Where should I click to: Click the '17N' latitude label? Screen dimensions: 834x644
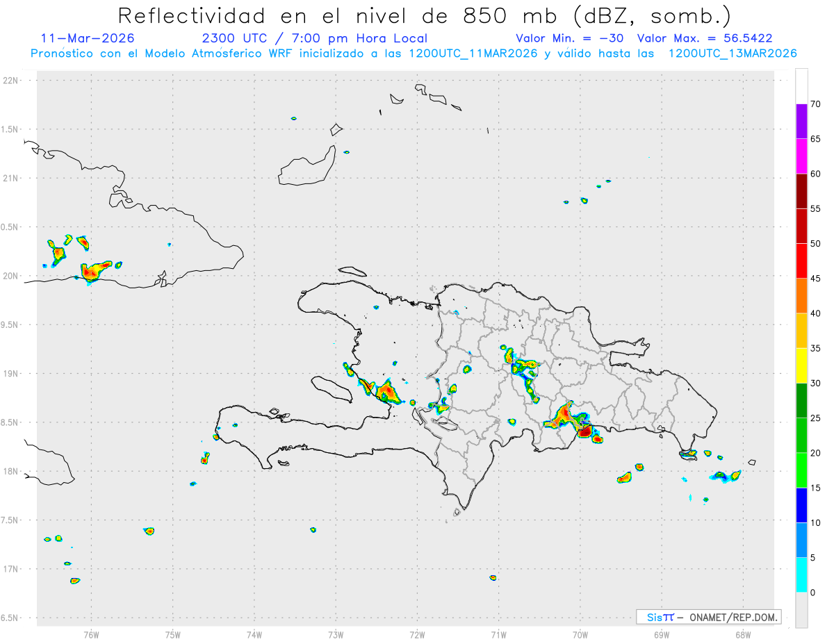(x=11, y=569)
